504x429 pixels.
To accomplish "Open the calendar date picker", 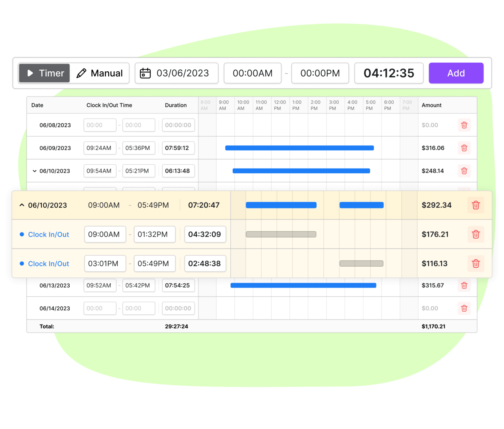I will point(145,73).
